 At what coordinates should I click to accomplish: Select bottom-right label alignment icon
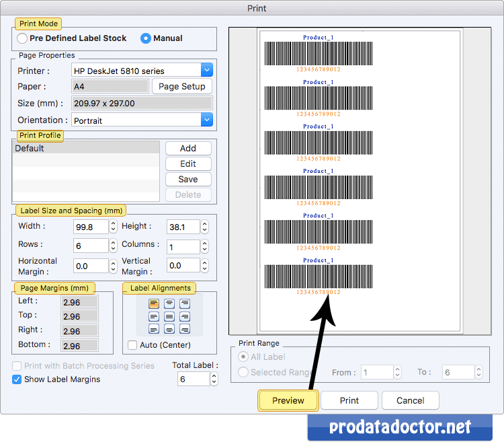click(185, 329)
